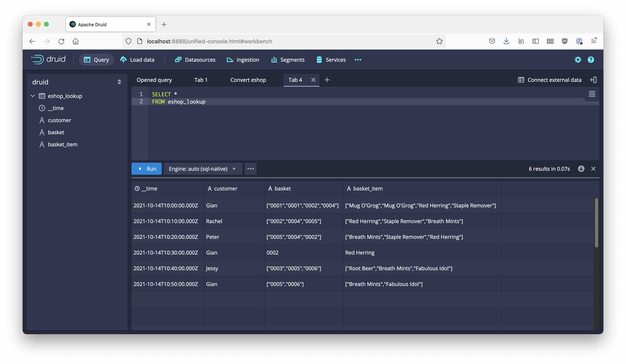
Task: Select the basket_item column in tree
Action: (x=62, y=144)
